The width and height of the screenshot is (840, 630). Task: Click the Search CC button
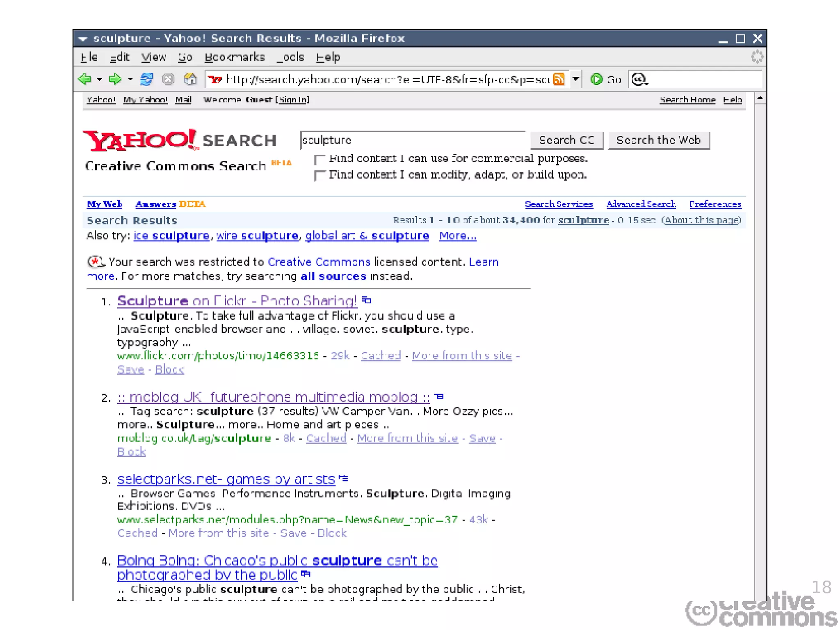[x=566, y=140]
